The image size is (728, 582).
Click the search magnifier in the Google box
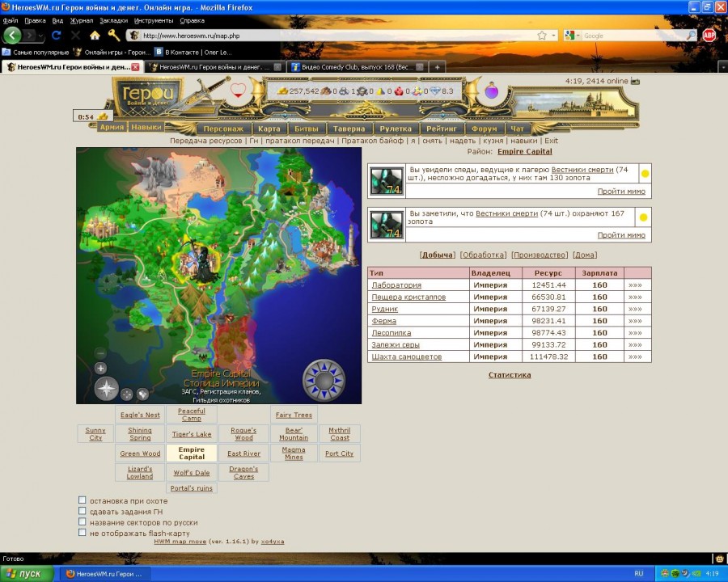pyautogui.click(x=691, y=36)
